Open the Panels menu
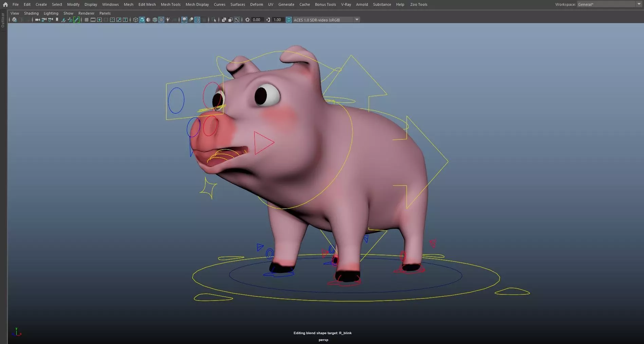This screenshot has width=644, height=344. (105, 13)
